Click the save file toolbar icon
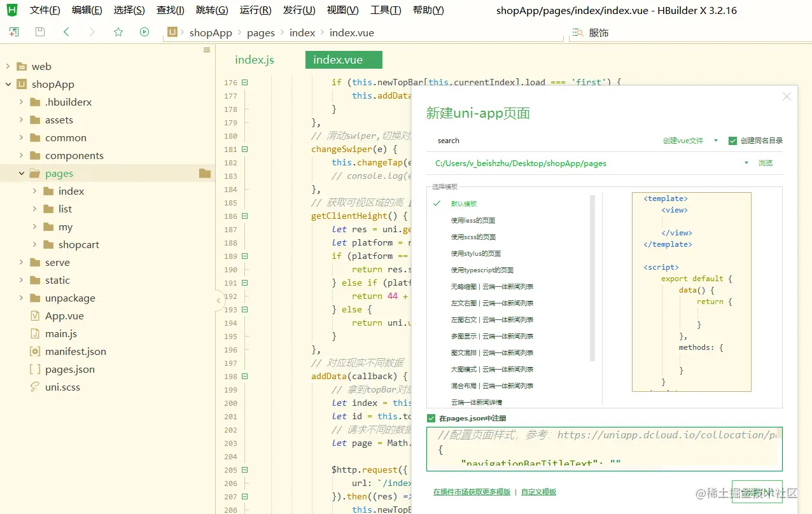This screenshot has width=812, height=514. pos(40,32)
